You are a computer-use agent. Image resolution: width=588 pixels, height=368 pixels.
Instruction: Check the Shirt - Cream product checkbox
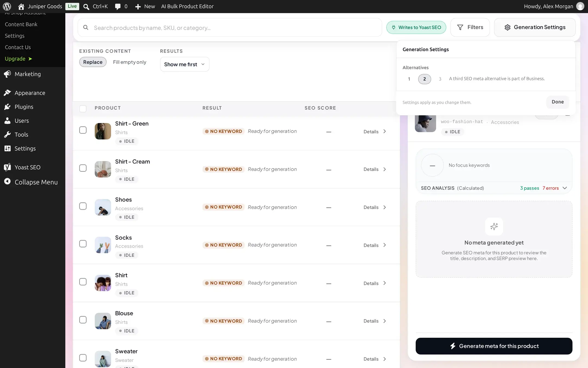point(83,168)
